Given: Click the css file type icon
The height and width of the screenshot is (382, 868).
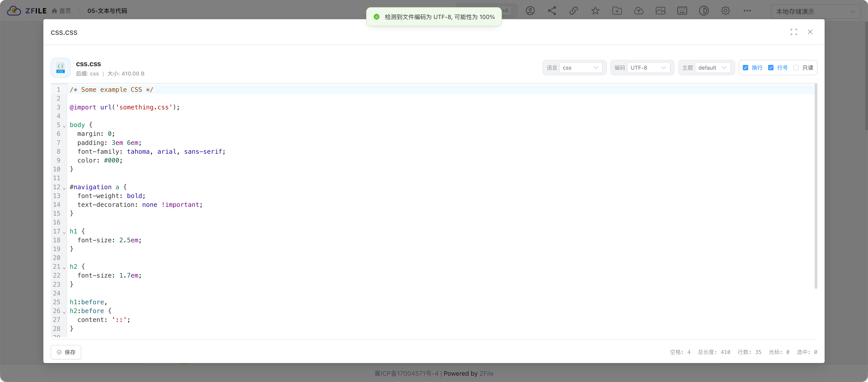Looking at the screenshot, I should [x=61, y=68].
